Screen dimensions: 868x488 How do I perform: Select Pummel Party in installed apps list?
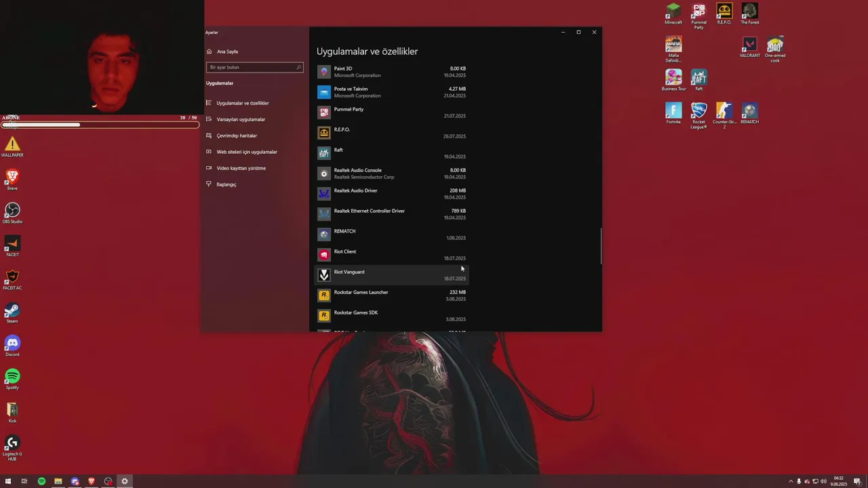pyautogui.click(x=392, y=113)
